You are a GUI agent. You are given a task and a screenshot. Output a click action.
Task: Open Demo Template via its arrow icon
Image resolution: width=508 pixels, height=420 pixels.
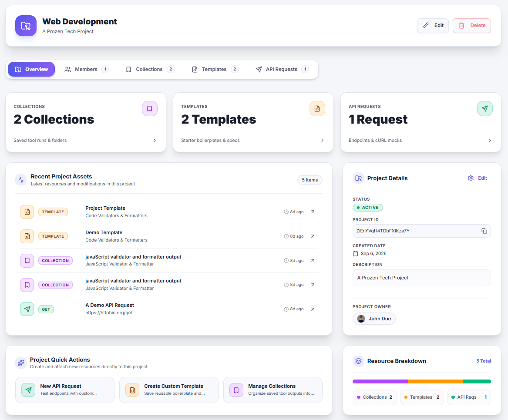(x=313, y=236)
